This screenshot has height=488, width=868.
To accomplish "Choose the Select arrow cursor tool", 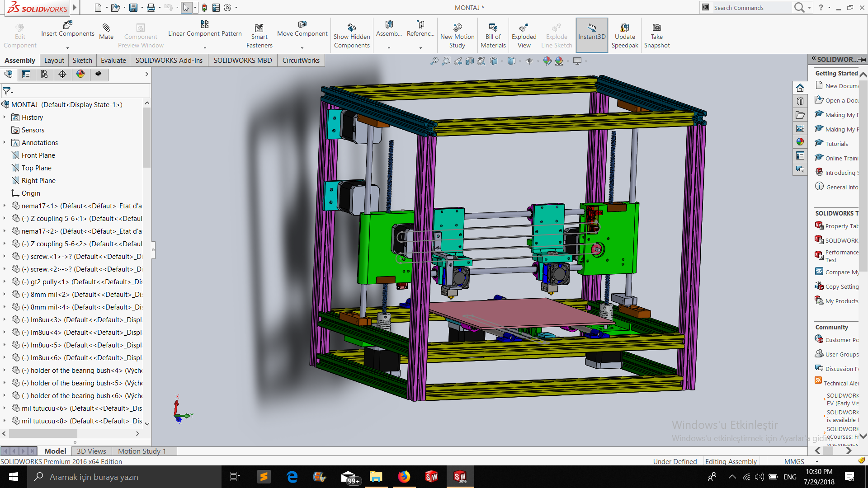I will click(x=186, y=8).
